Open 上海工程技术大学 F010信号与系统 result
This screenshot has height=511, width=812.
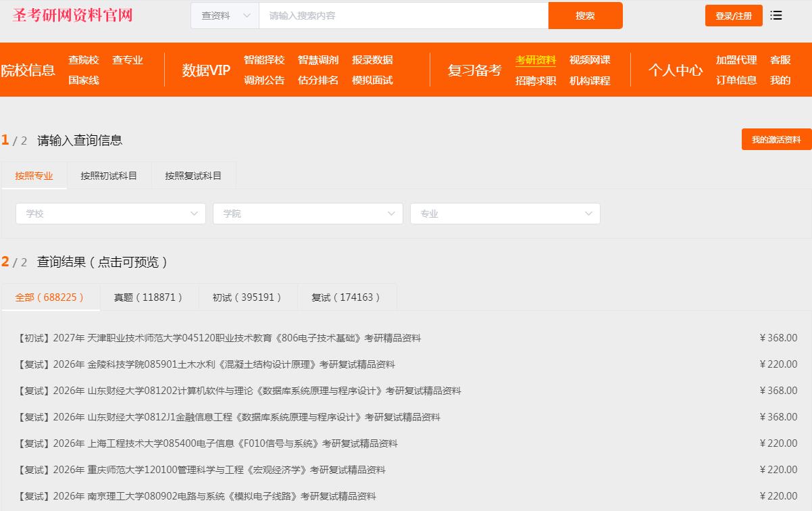pos(207,443)
